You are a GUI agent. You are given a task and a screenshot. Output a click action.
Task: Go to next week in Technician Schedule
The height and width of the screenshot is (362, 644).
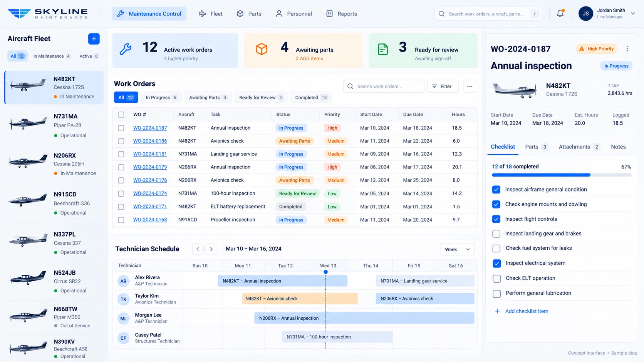tap(211, 249)
